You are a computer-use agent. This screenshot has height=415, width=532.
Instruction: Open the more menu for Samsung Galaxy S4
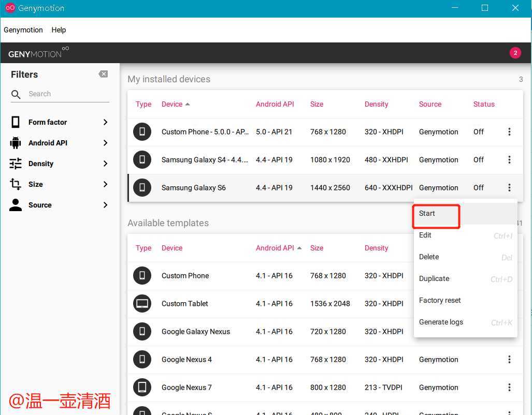pos(509,160)
